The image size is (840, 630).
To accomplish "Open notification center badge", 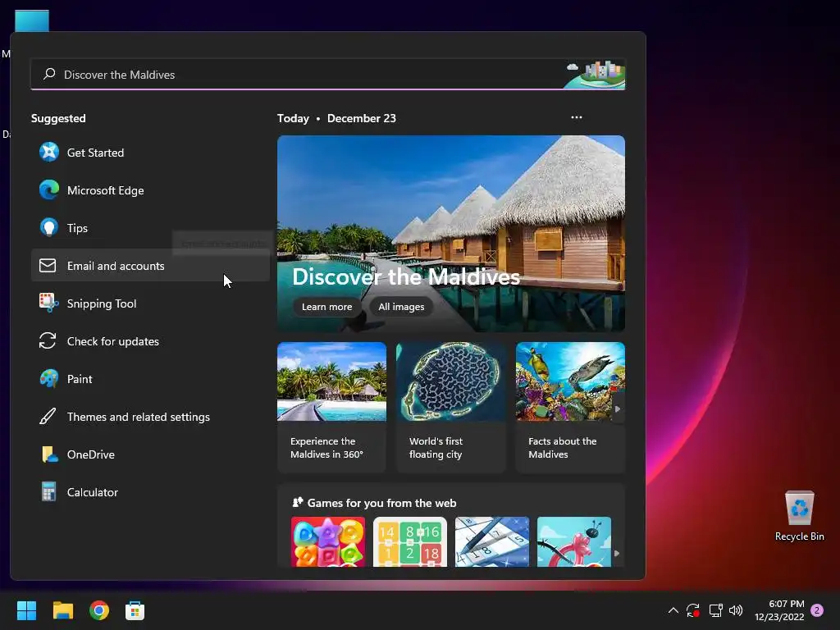I will click(x=817, y=609).
